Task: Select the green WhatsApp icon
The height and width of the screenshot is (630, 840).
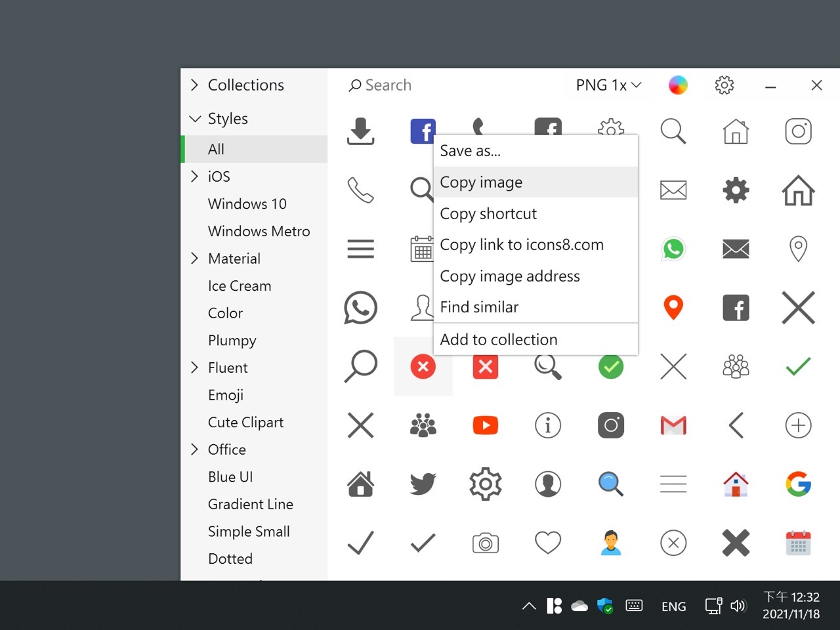Action: point(673,249)
